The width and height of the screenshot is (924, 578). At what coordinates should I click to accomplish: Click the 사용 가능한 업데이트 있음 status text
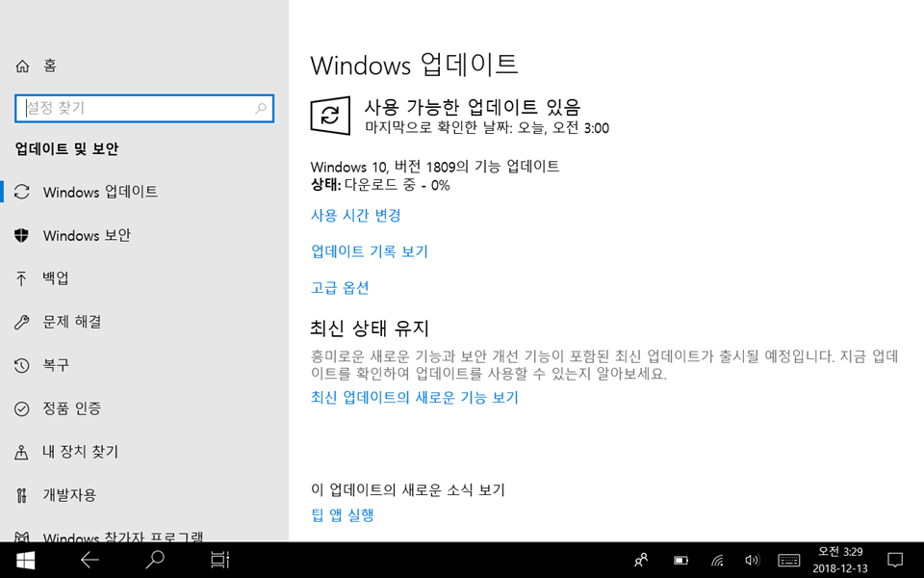(473, 107)
